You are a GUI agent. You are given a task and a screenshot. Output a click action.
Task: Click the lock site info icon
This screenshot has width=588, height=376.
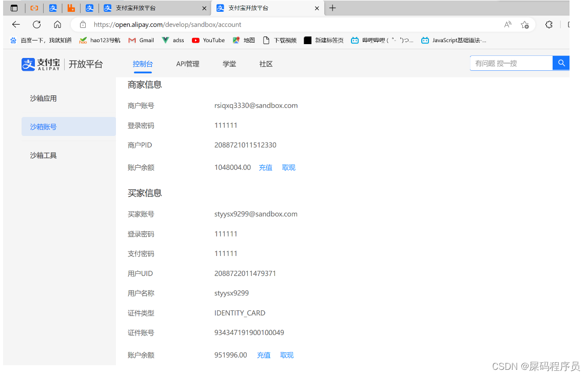pyautogui.click(x=83, y=25)
